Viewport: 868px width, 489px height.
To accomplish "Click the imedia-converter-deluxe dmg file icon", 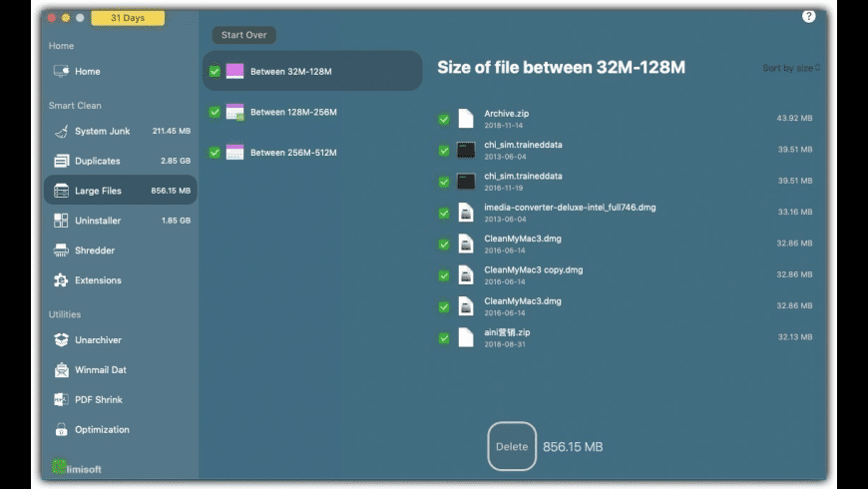I will (x=466, y=213).
